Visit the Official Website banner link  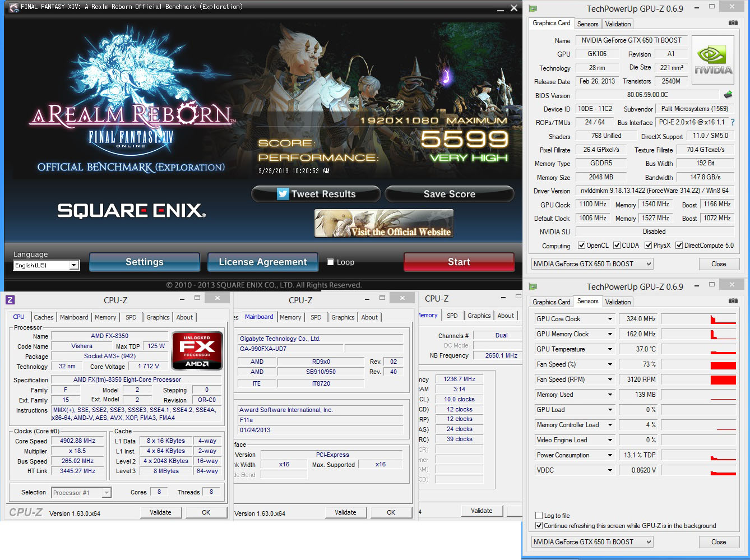click(384, 224)
